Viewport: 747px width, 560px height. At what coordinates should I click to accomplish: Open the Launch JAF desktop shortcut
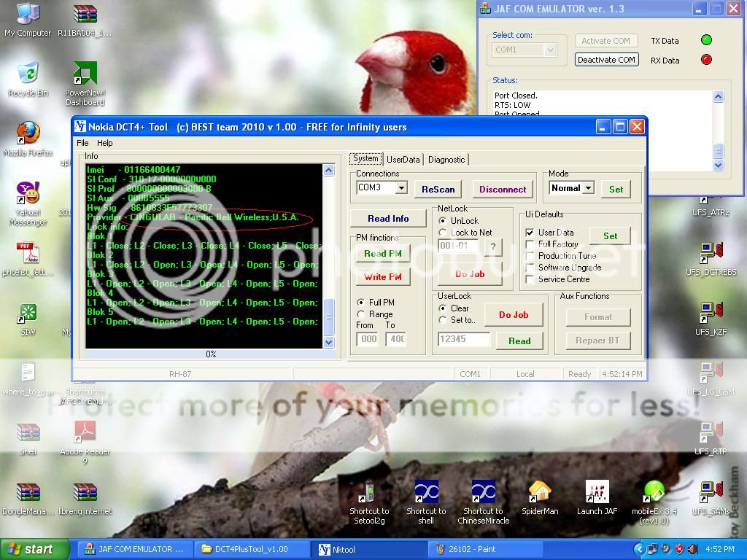tap(597, 493)
